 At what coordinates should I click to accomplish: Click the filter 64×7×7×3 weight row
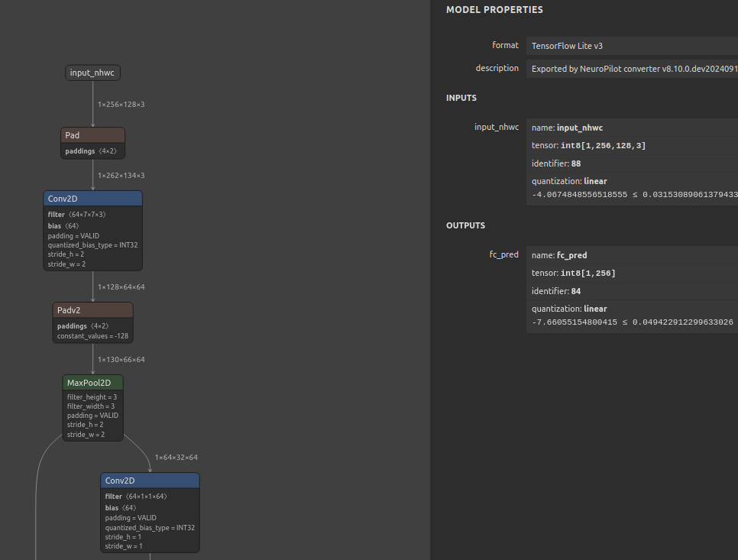click(76, 215)
